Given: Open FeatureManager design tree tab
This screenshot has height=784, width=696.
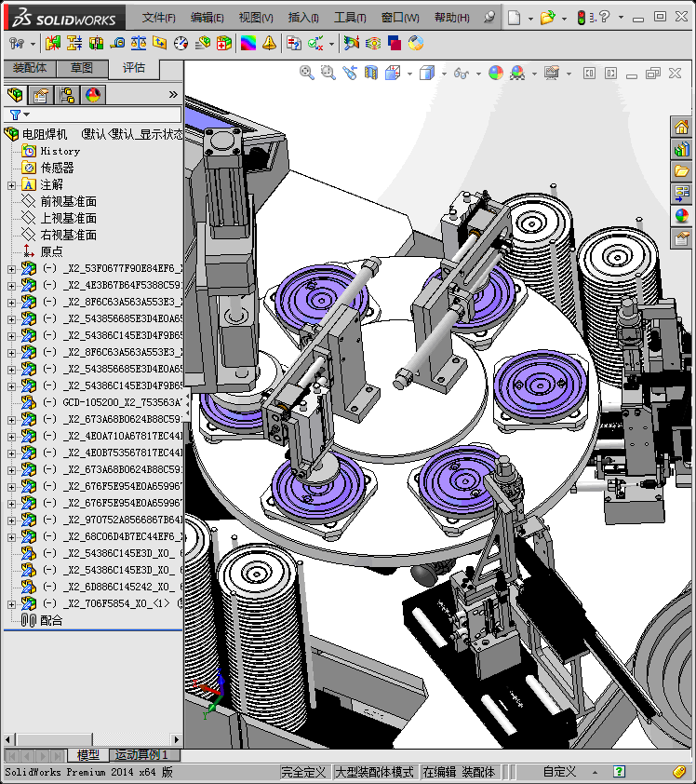Looking at the screenshot, I should pos(15,94).
